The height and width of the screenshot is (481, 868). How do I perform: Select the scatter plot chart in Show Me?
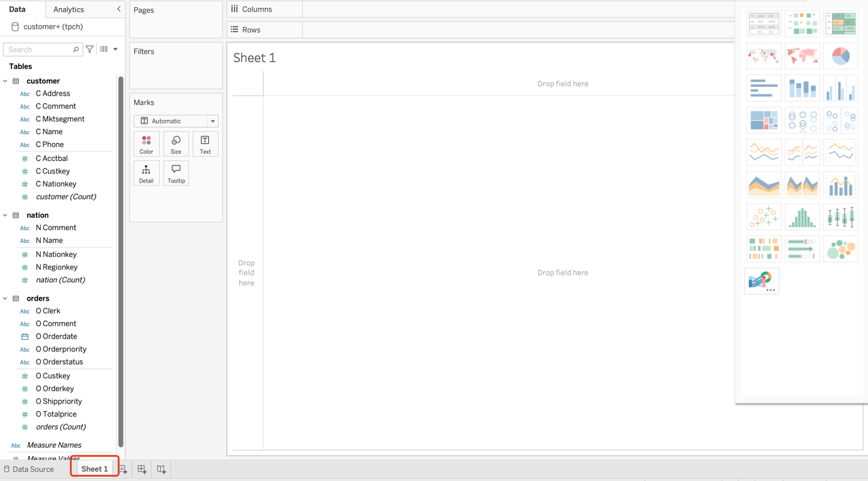(x=764, y=216)
